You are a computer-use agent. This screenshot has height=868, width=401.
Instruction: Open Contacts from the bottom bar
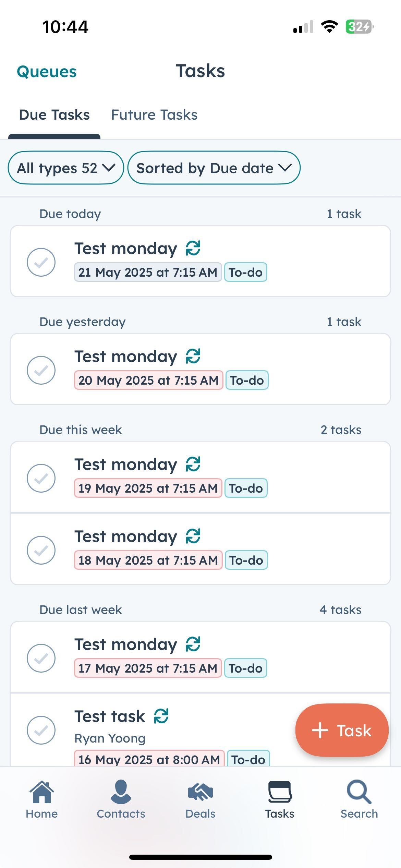click(121, 793)
